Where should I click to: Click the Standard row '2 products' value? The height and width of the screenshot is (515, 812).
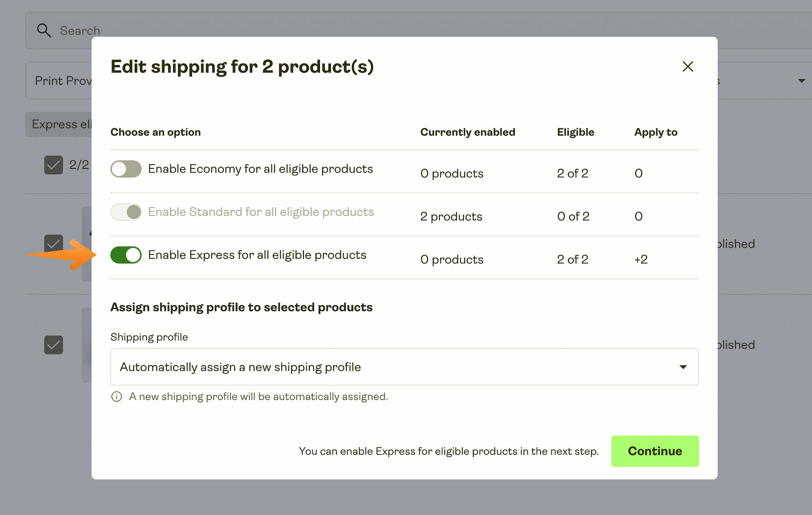(x=451, y=216)
